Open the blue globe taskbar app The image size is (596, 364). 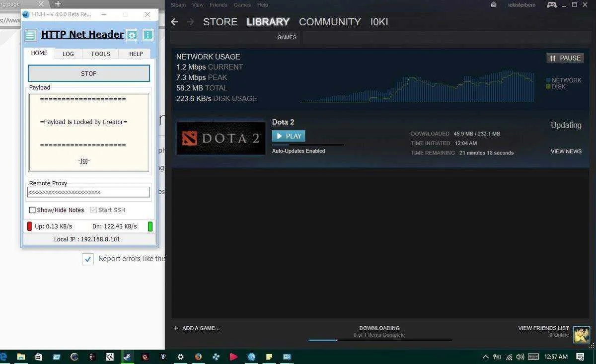click(x=251, y=357)
